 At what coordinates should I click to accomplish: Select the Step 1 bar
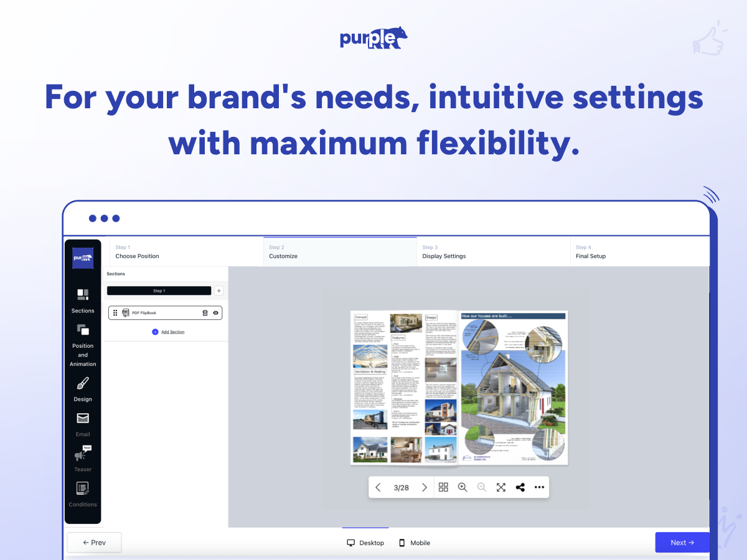pyautogui.click(x=159, y=291)
